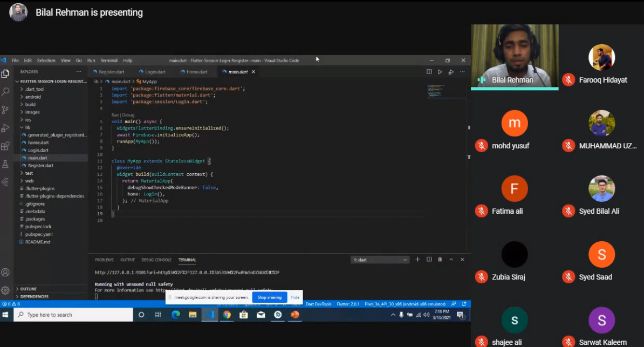Viewport: 644px width, 347px height.
Task: Open Visual Studio Code from taskbar
Action: point(210,315)
